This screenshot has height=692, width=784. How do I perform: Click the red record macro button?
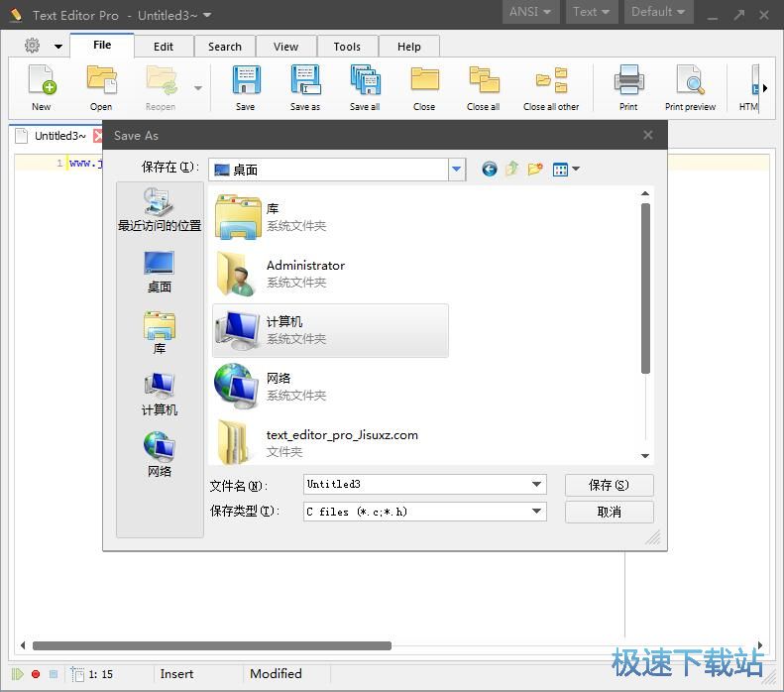pyautogui.click(x=36, y=674)
